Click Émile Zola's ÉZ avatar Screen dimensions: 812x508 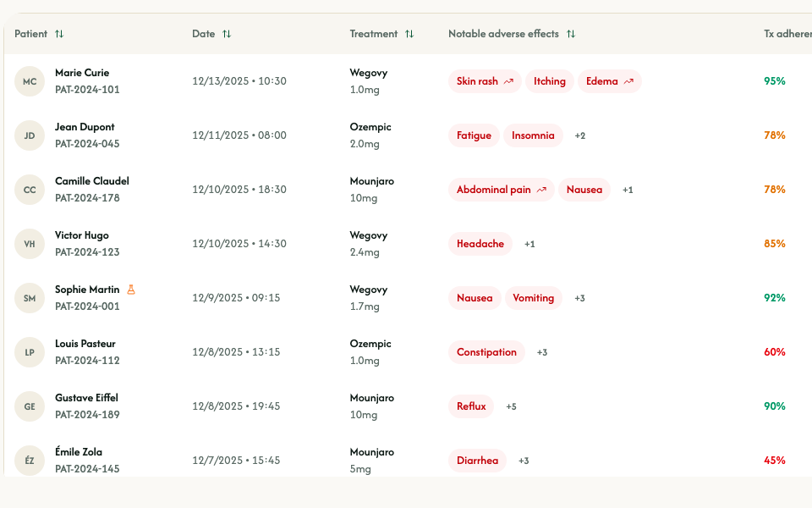(30, 461)
